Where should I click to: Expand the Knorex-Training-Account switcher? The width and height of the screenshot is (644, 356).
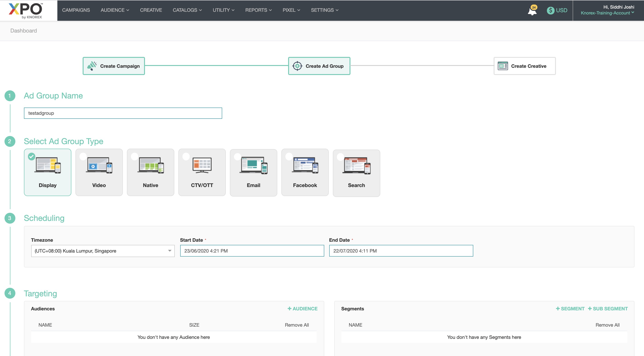tap(607, 13)
